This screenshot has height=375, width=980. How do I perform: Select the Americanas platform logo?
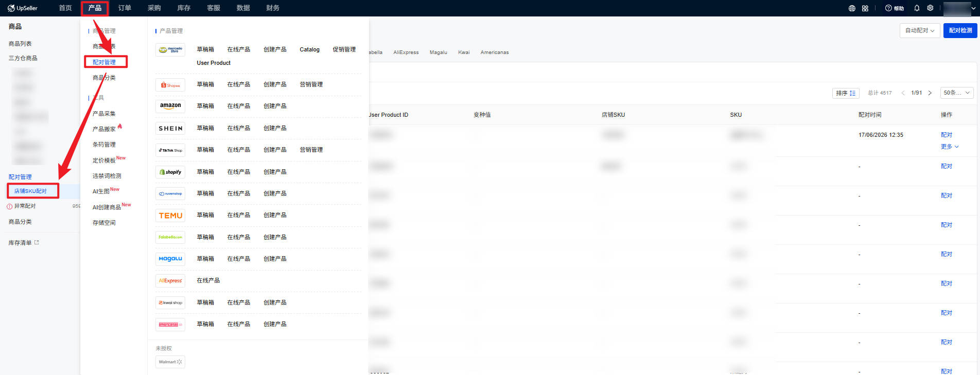coord(170,325)
